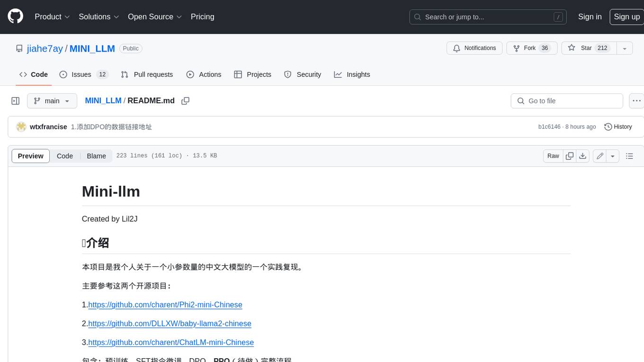
Task: Open the latest commit message link
Action: (x=111, y=127)
